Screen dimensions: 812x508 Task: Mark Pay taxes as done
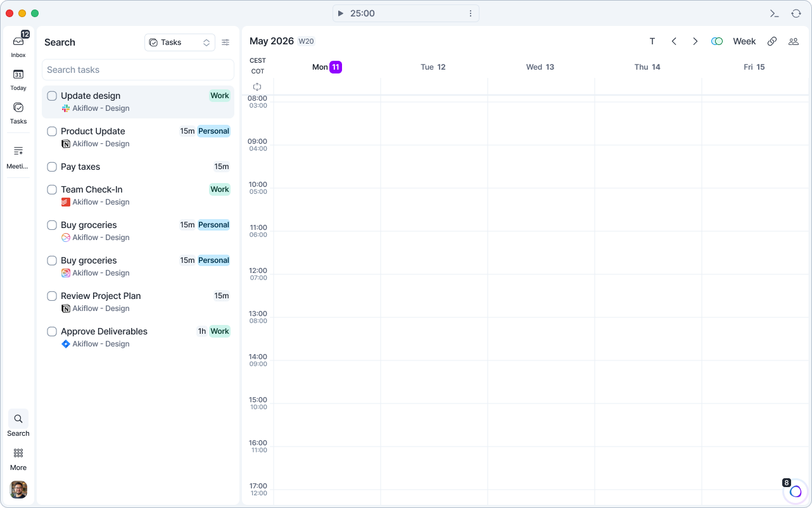point(52,167)
